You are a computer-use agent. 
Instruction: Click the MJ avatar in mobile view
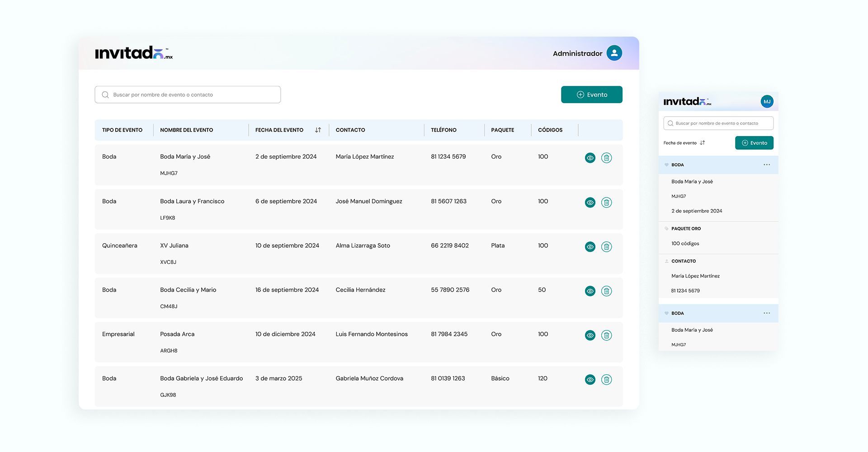click(x=767, y=102)
